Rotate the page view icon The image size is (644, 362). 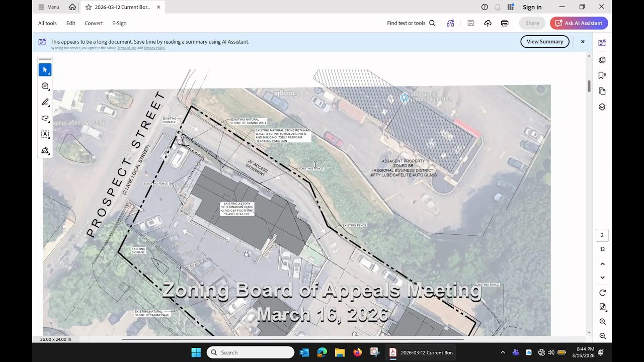[602, 293]
